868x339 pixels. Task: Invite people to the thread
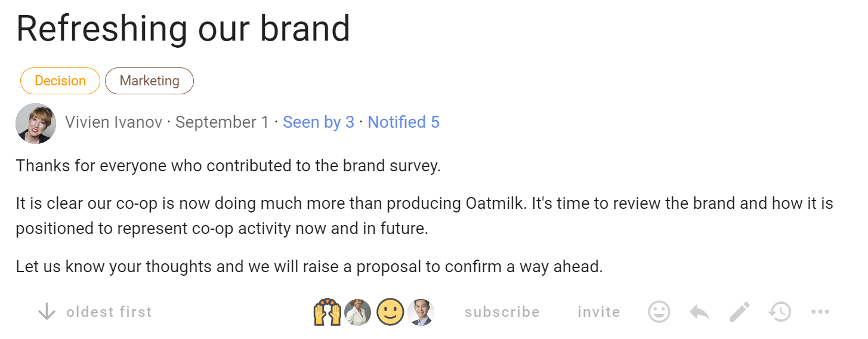(x=598, y=312)
